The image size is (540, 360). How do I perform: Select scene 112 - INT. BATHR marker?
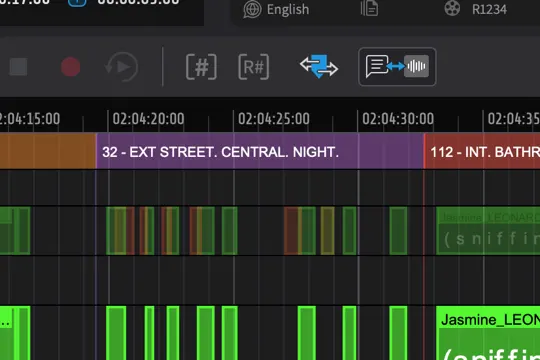[482, 152]
